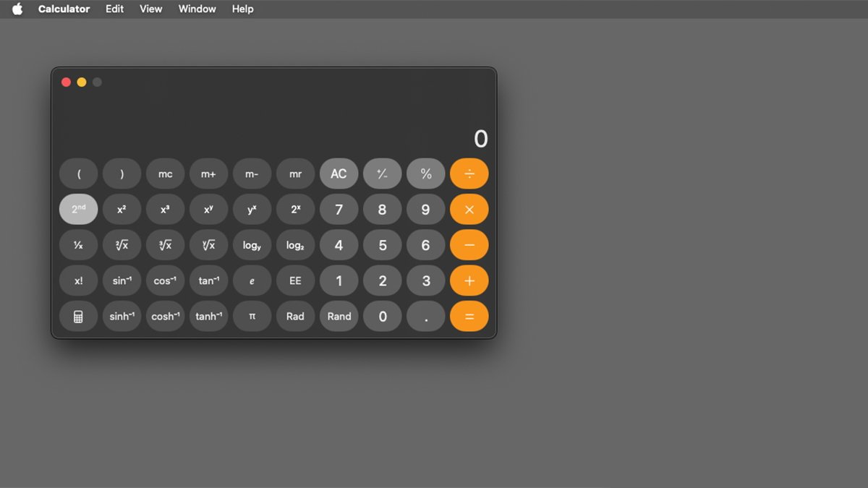Click the divide operator key
Viewport: 868px width, 488px height.
469,174
